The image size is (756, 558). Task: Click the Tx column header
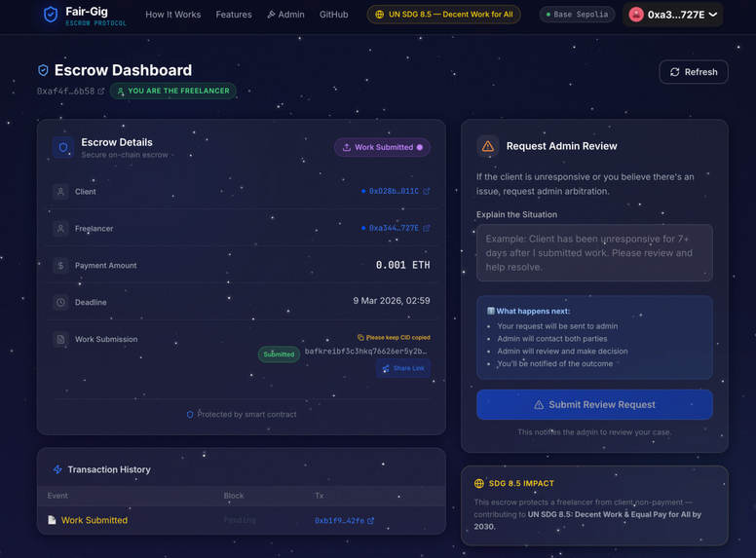tap(320, 496)
